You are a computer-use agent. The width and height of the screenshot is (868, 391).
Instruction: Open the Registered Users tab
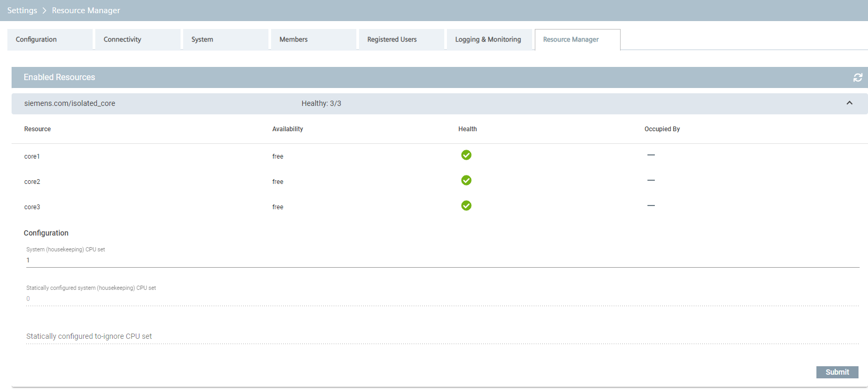(x=401, y=40)
